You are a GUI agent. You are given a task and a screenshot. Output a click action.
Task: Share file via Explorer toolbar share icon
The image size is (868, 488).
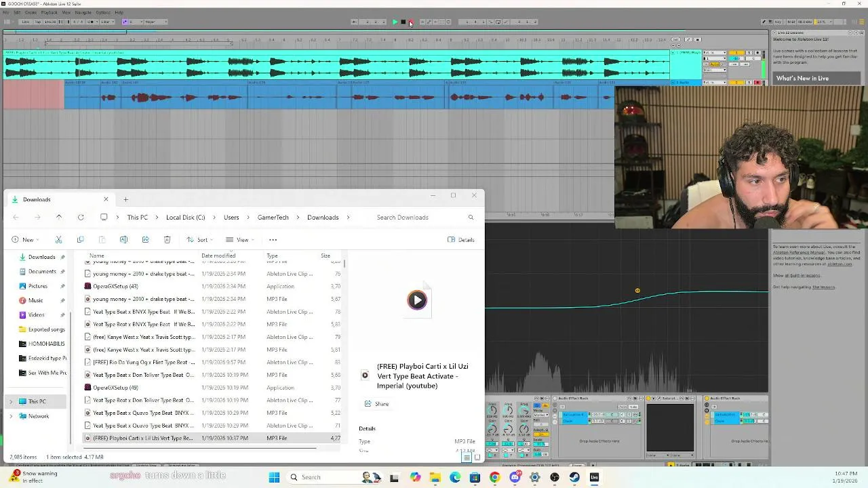(x=145, y=240)
